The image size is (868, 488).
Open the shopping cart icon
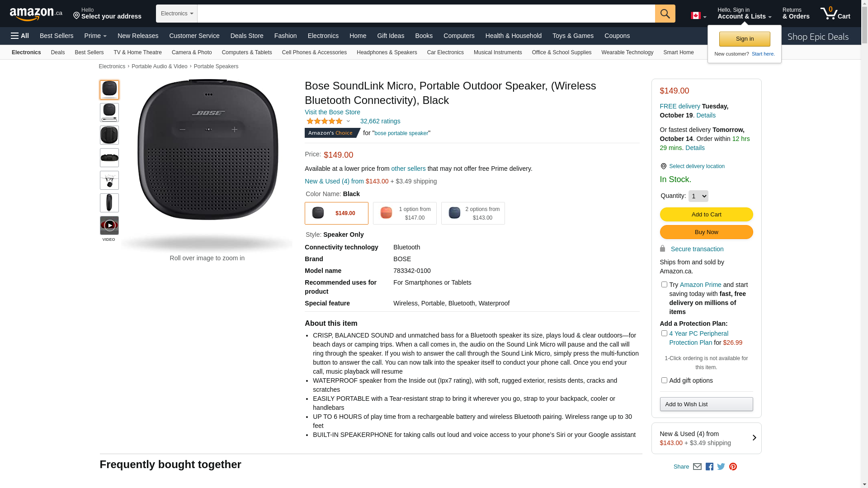pyautogui.click(x=835, y=14)
